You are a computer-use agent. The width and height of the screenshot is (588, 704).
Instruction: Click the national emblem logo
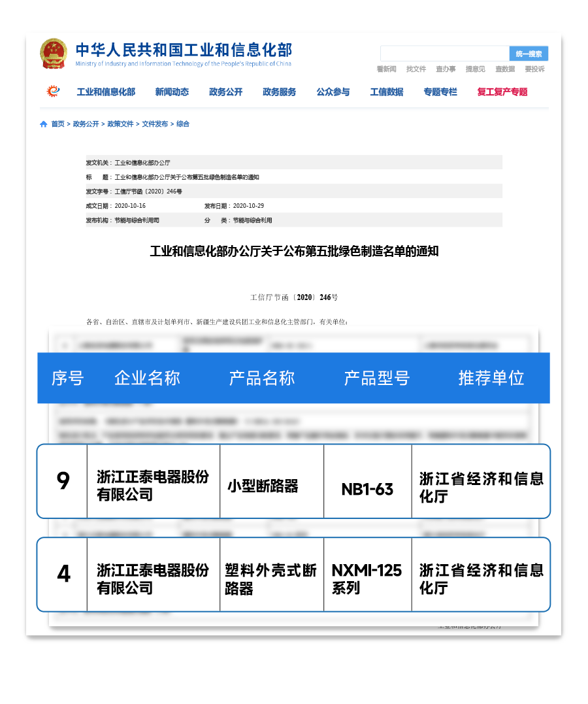(54, 54)
